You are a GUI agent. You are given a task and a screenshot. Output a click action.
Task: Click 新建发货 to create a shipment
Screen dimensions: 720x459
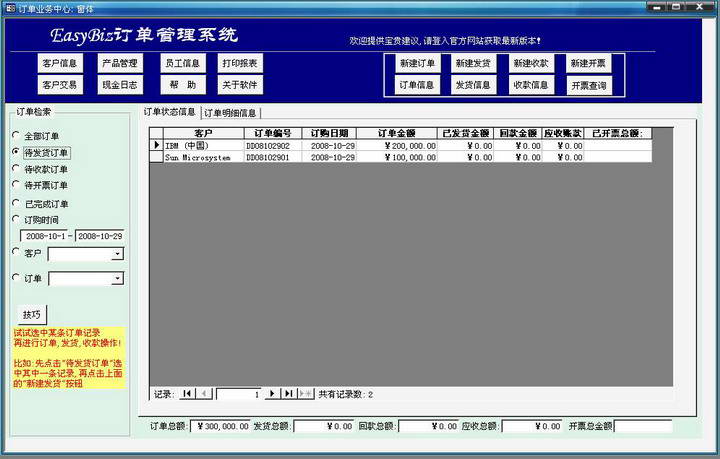[x=473, y=63]
